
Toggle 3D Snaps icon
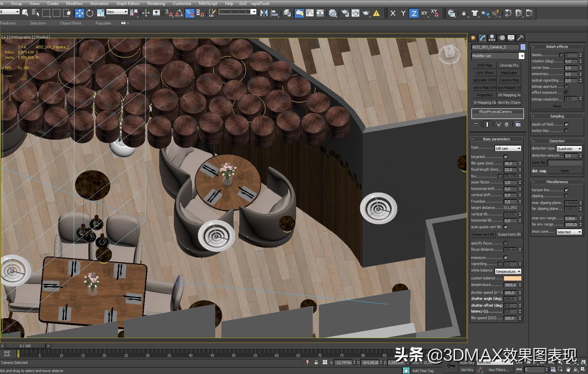click(x=169, y=13)
